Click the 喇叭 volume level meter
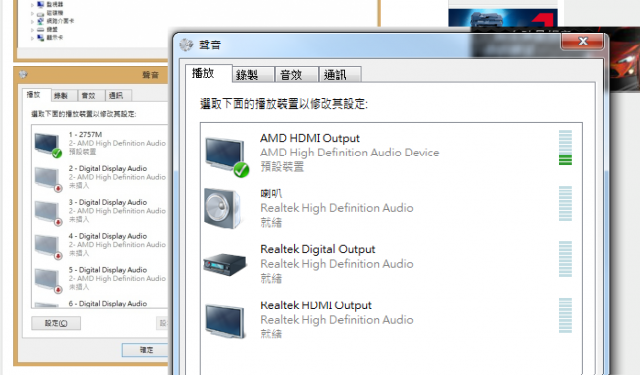This screenshot has height=375, width=640. (x=565, y=204)
